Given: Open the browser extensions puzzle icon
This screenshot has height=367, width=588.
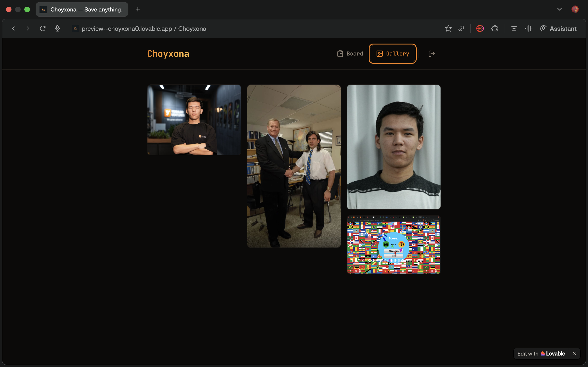Looking at the screenshot, I should point(495,28).
